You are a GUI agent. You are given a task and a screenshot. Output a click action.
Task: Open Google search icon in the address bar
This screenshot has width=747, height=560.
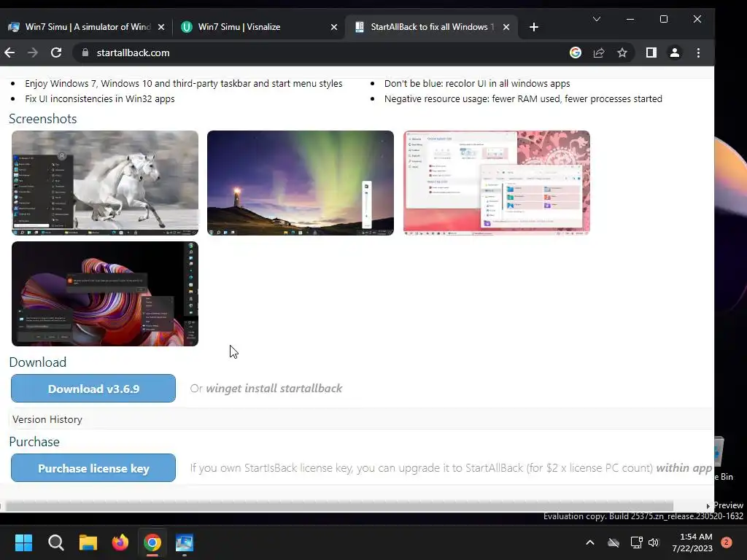[576, 52]
